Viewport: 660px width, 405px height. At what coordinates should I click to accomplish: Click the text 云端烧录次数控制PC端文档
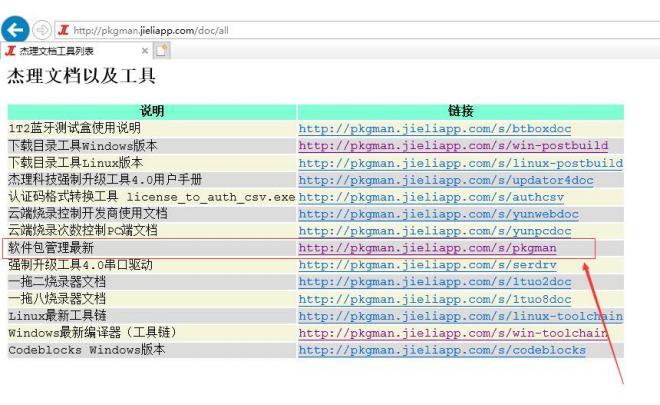click(x=83, y=230)
